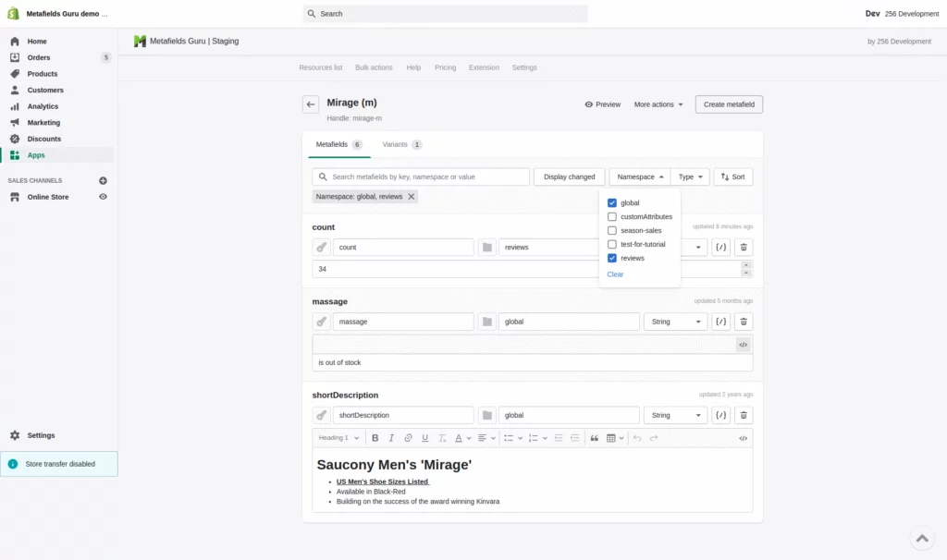This screenshot has height=560, width=947.
Task: Open the Extension menu item
Action: click(484, 67)
